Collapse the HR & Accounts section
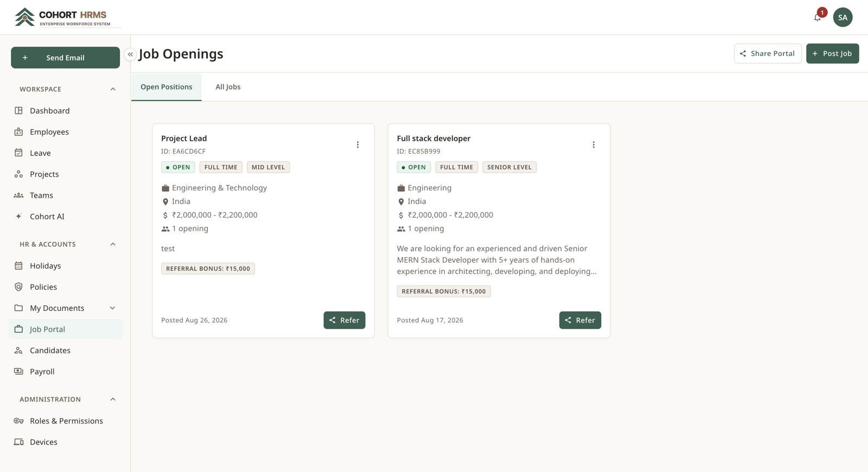868x472 pixels. 113,244
